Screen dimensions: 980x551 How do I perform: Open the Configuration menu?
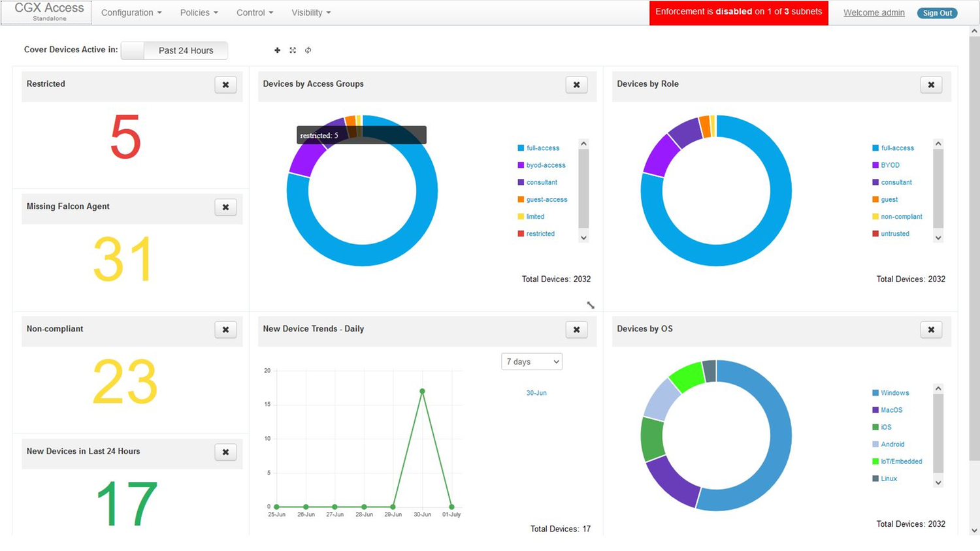pyautogui.click(x=130, y=12)
